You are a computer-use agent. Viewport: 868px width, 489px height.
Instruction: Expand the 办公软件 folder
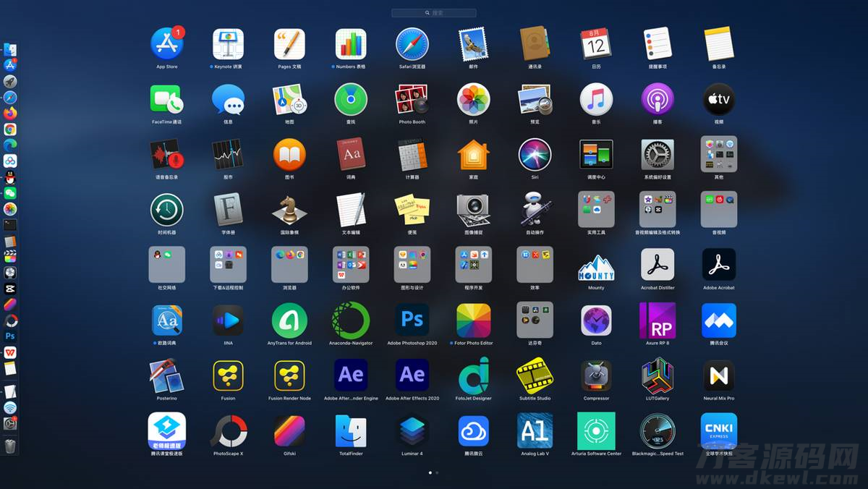(x=351, y=265)
